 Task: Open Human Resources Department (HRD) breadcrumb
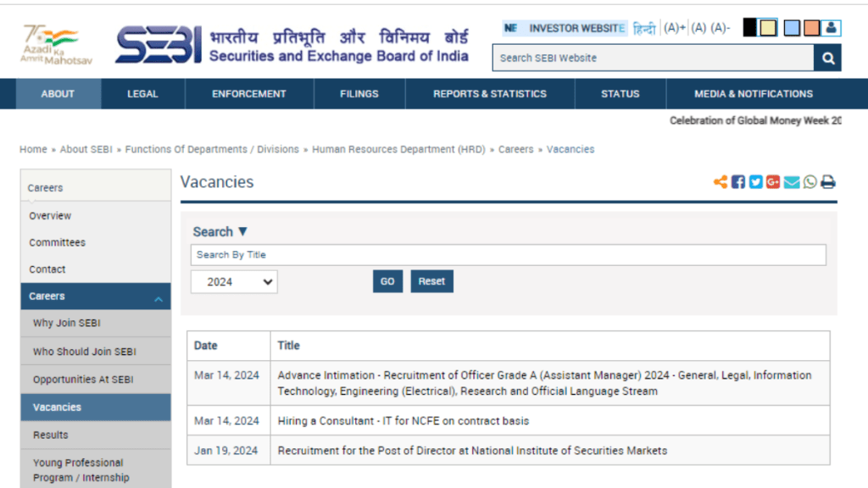[x=398, y=149]
